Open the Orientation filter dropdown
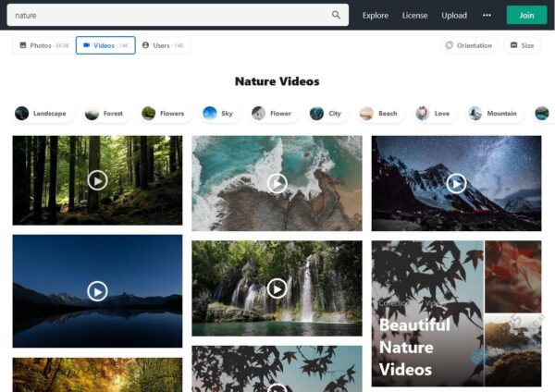The height and width of the screenshot is (392, 555). point(469,45)
